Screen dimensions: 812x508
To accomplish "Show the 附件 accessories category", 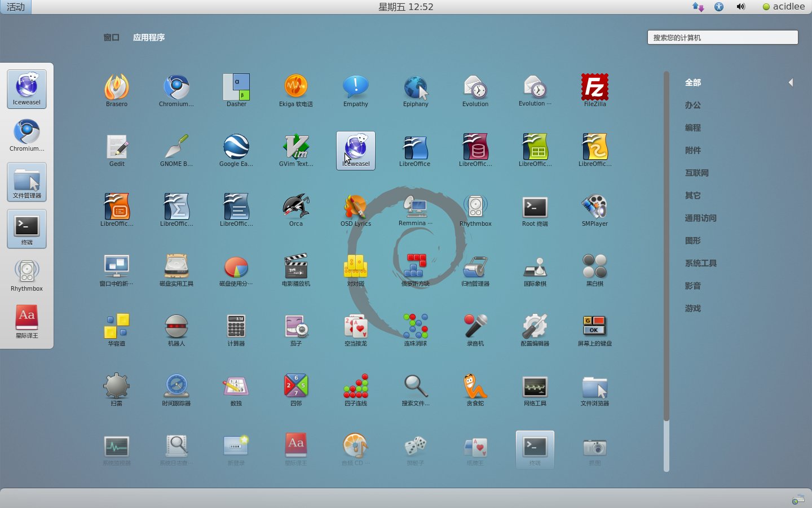I will pyautogui.click(x=693, y=150).
